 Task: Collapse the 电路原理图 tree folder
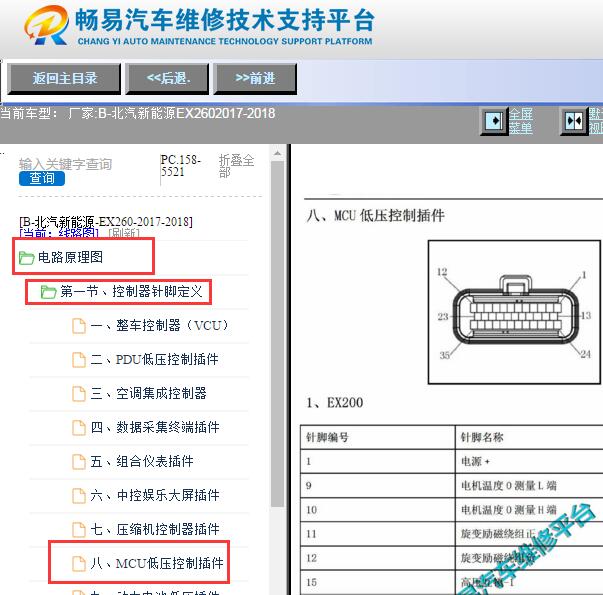click(x=70, y=257)
